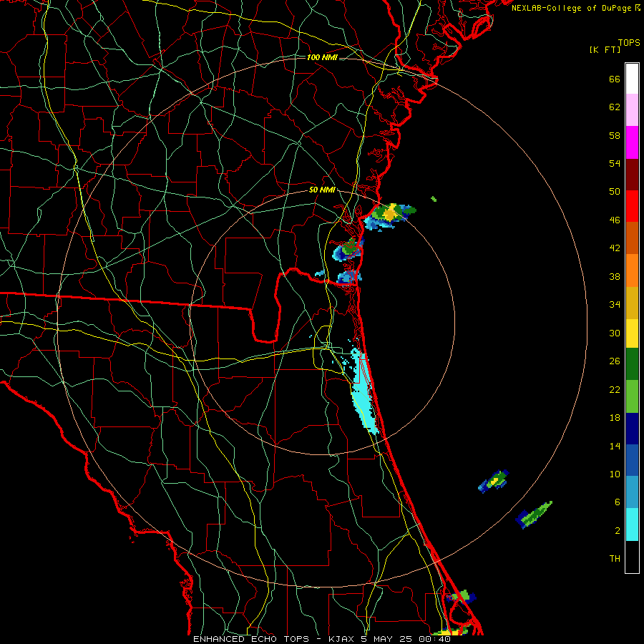Click the legend value 2

618,531
